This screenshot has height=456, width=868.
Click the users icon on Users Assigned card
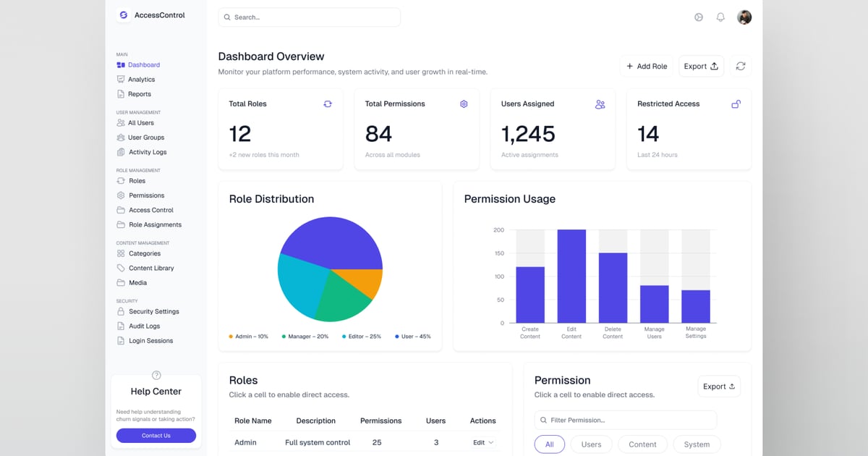click(x=600, y=104)
